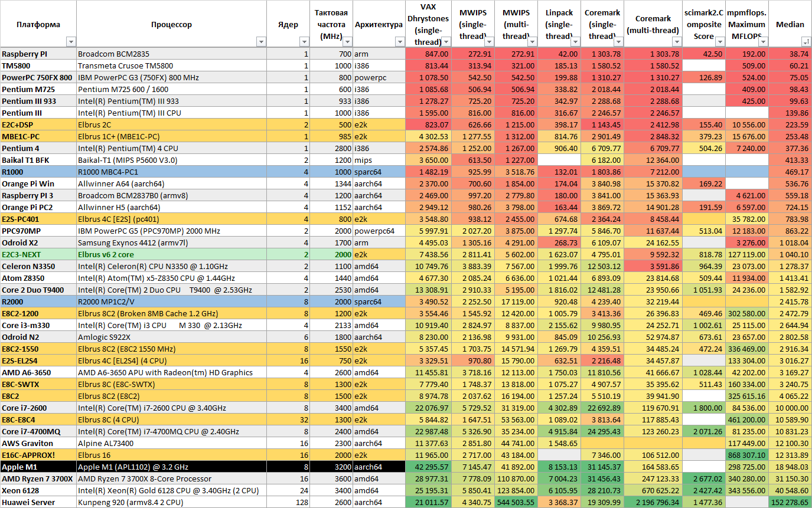
Task: Open the Архитектура column filter dropdown
Action: 400,42
